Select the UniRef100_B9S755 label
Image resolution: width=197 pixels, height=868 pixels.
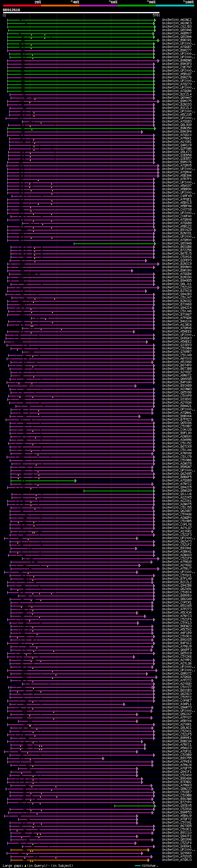coord(177,758)
